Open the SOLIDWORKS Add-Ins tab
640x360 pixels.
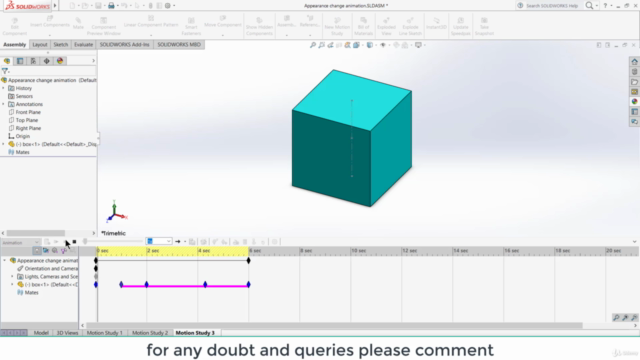[124, 44]
